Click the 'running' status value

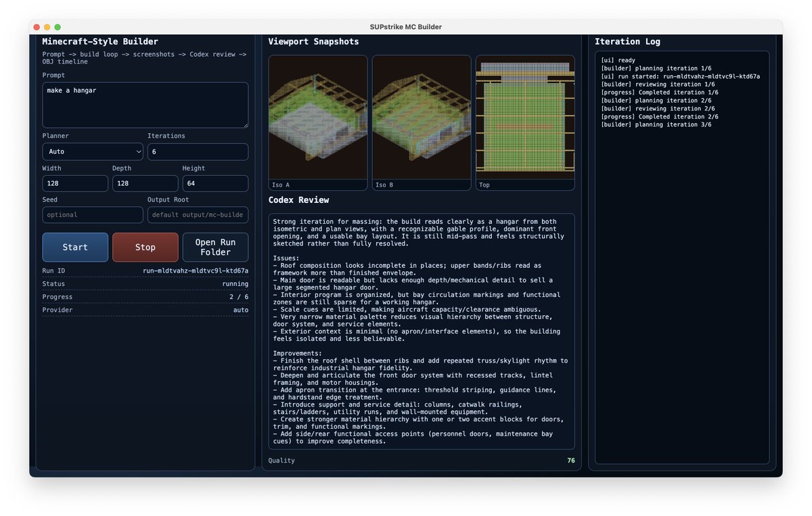pos(235,284)
